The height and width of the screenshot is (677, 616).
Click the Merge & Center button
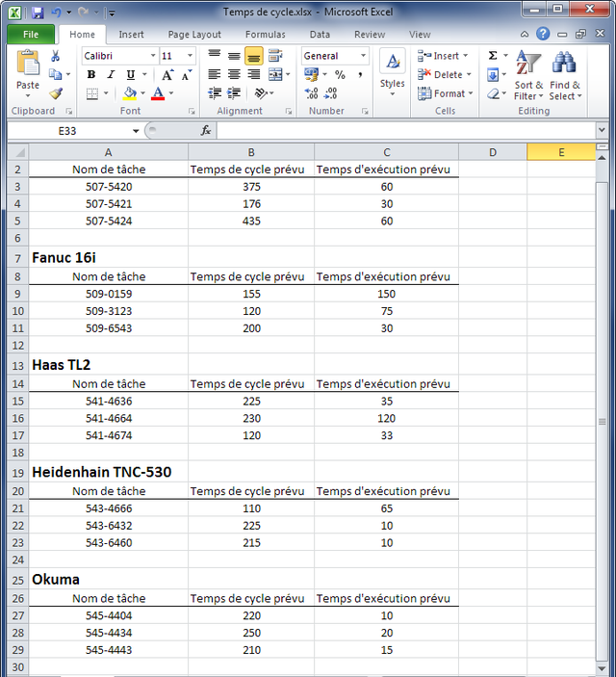[x=275, y=74]
